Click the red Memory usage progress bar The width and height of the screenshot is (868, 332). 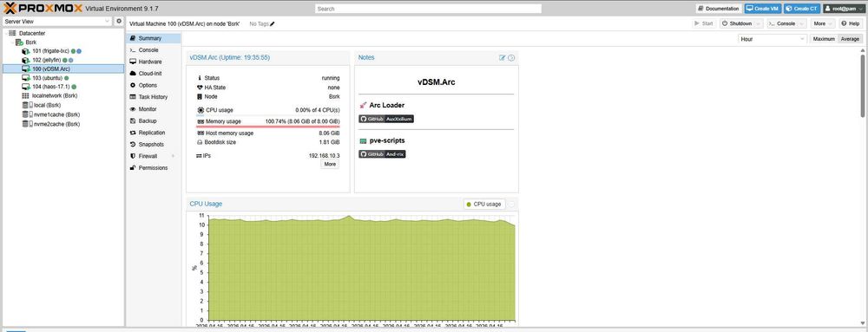click(x=268, y=127)
